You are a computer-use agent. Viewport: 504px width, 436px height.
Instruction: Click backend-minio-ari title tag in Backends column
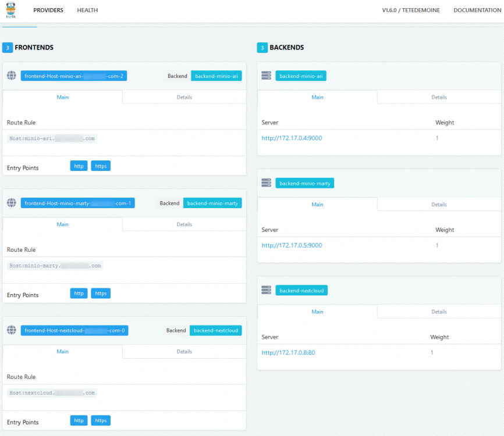pos(301,76)
